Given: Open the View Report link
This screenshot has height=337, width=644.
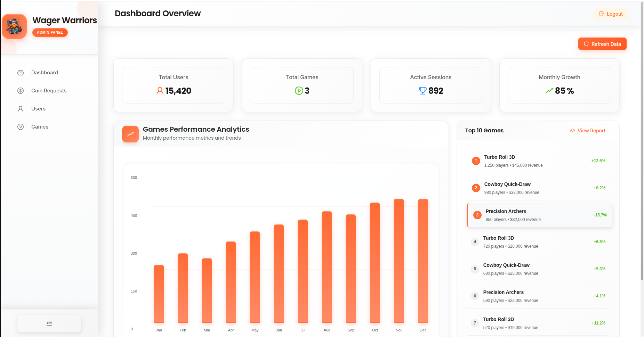Looking at the screenshot, I should [588, 131].
